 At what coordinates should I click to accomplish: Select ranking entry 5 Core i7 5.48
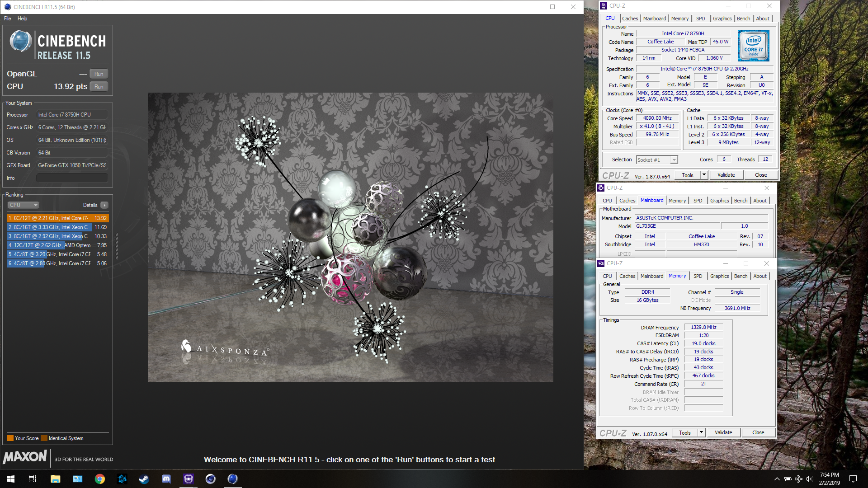pyautogui.click(x=58, y=254)
